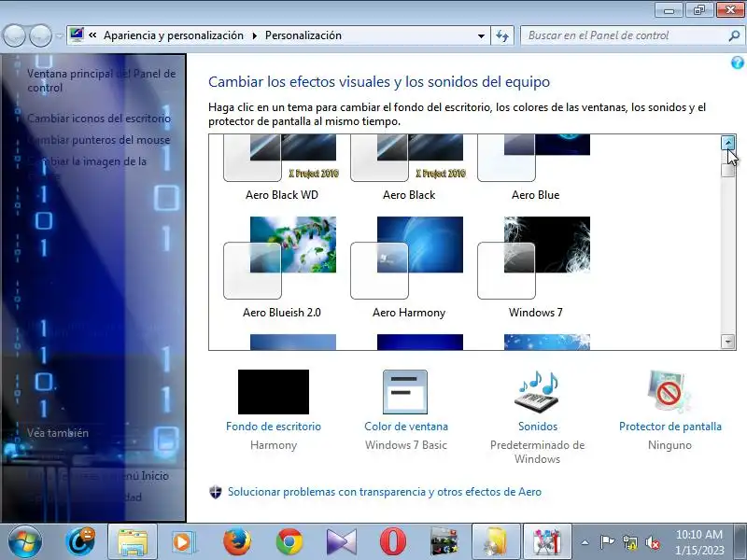Select the Personalization taskbar button
The width and height of the screenshot is (747, 560).
[x=547, y=542]
